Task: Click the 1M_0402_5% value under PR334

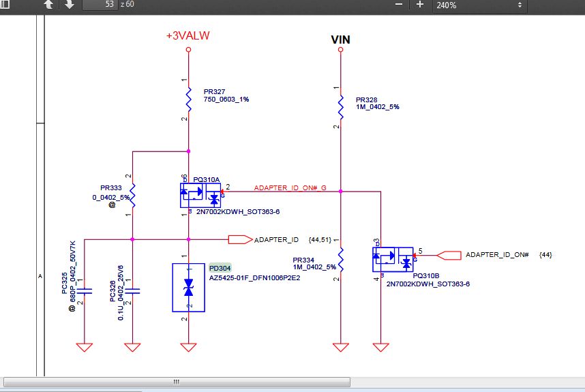Action: click(x=314, y=267)
